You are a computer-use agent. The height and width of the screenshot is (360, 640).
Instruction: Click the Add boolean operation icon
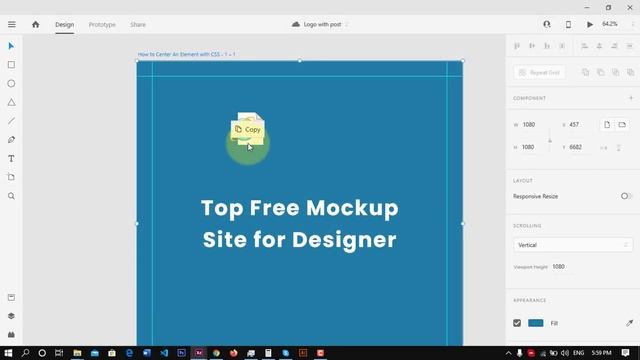(585, 73)
